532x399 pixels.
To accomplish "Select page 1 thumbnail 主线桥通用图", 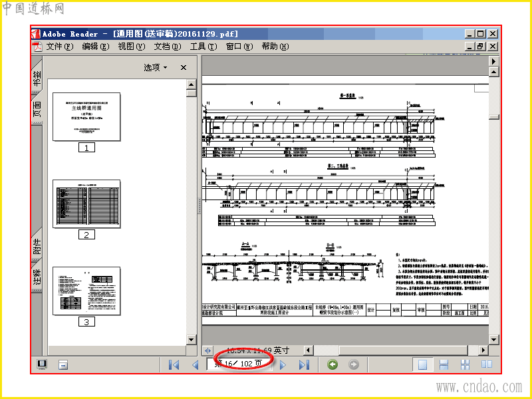I will tap(86, 117).
